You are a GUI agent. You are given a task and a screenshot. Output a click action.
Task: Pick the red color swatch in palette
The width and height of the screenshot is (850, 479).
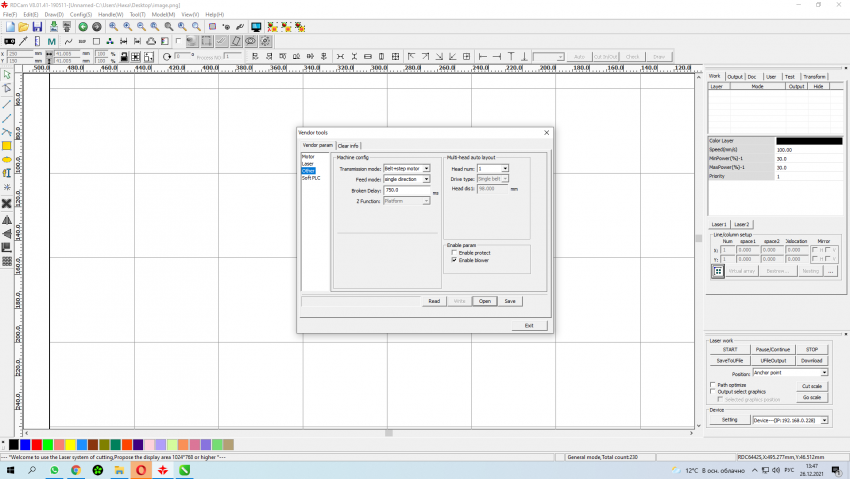(37, 444)
